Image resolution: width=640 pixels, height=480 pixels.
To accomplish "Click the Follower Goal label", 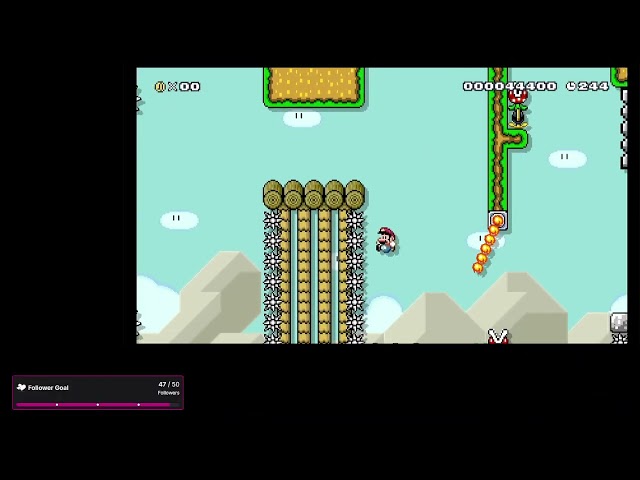I will pos(48,388).
